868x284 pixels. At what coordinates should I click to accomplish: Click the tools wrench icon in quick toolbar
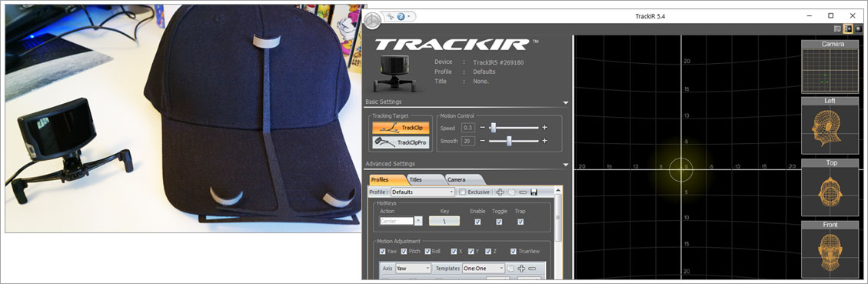pyautogui.click(x=390, y=17)
